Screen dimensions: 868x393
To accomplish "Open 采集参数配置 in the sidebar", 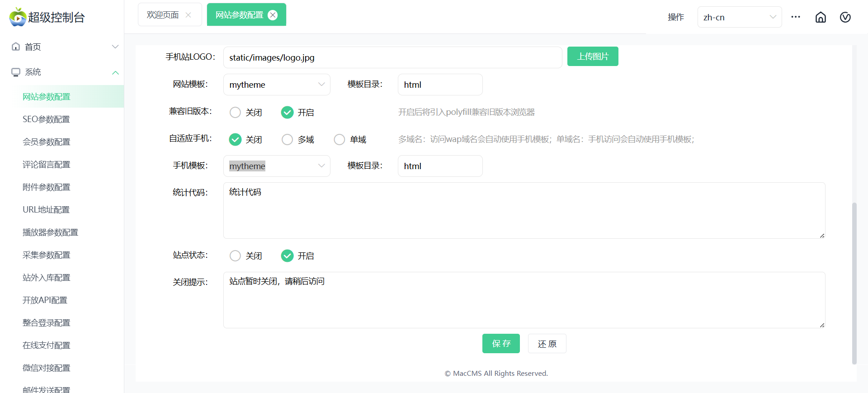I will [62, 255].
